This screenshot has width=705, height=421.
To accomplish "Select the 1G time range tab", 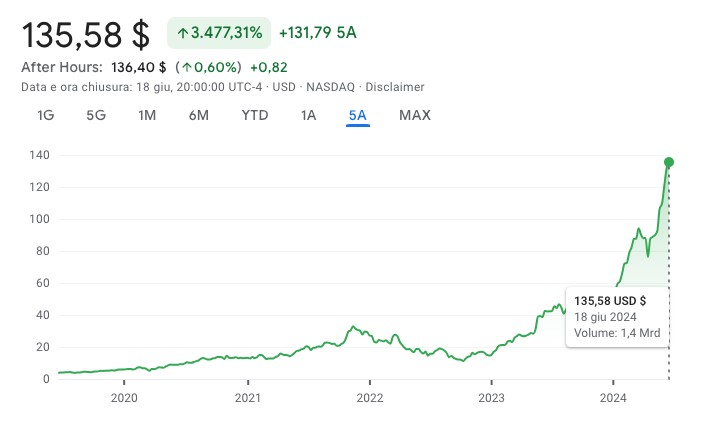I will [45, 115].
